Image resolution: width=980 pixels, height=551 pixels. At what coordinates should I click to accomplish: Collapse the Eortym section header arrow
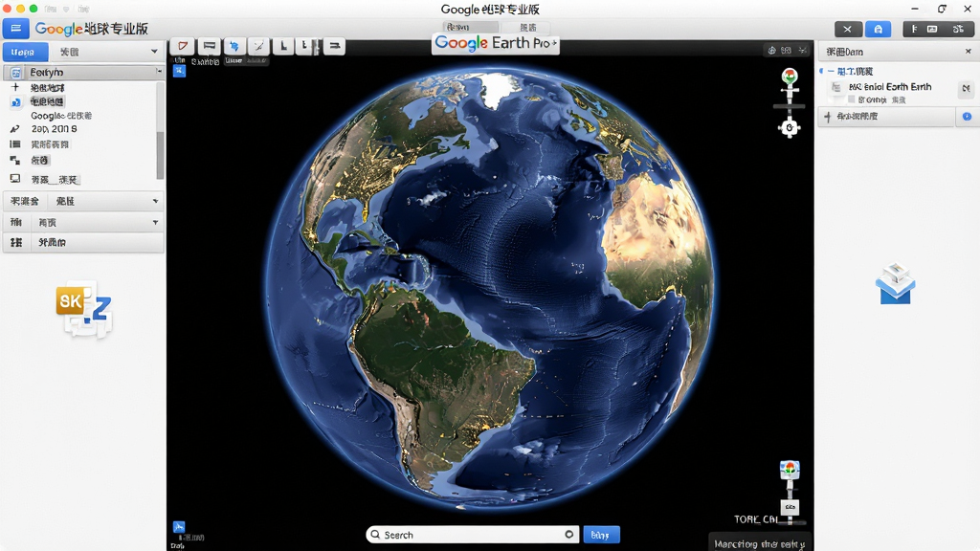[x=159, y=72]
